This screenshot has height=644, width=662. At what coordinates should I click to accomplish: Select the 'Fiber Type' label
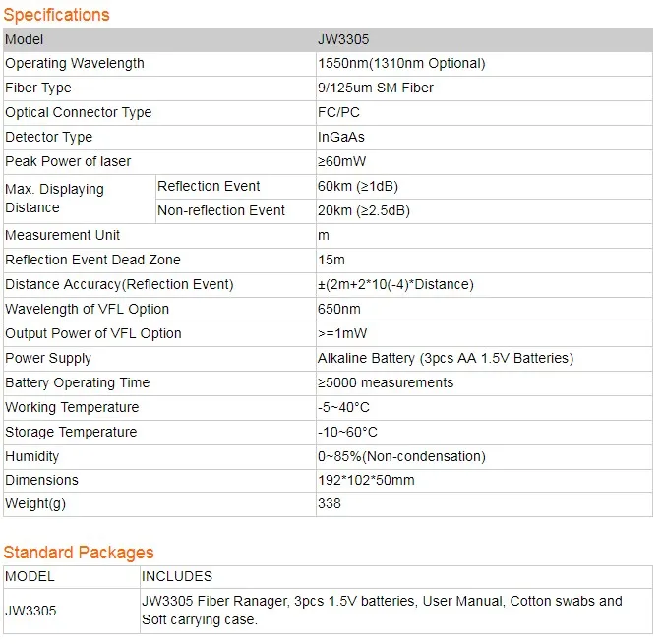pyautogui.click(x=38, y=88)
